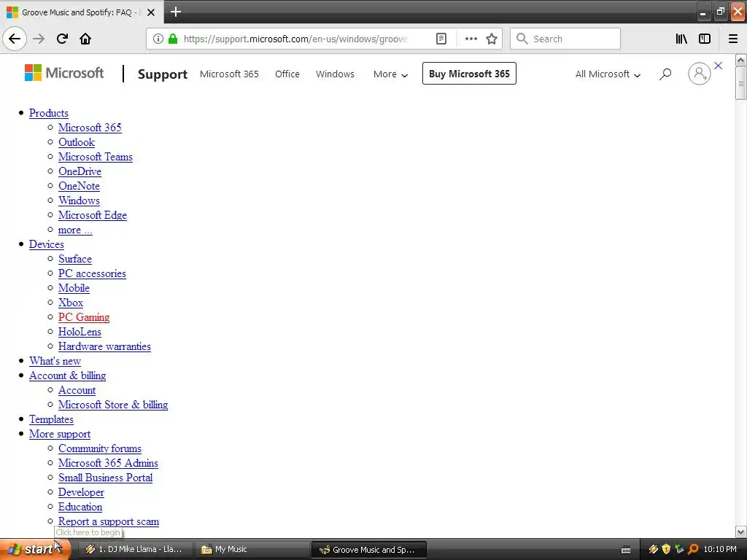The width and height of the screenshot is (747, 560).
Task: Click the security shield tray icon
Action: click(x=666, y=549)
